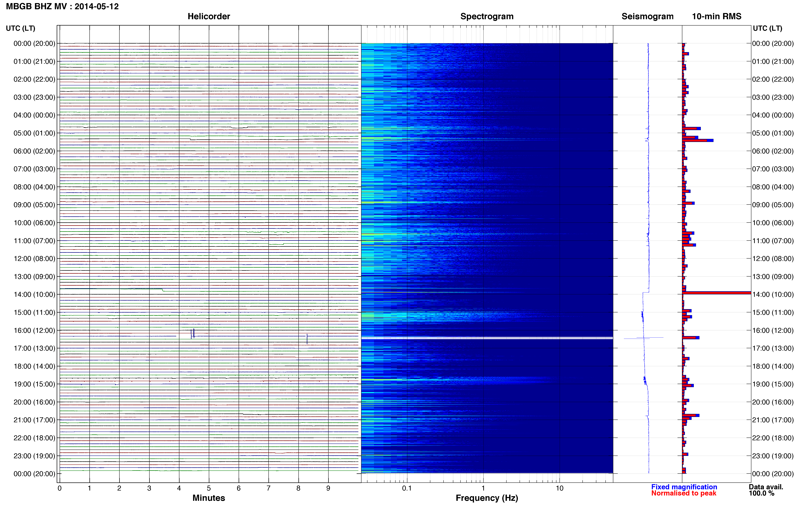Click the longest RMS bar at 14:00
This screenshot has height=508, width=812.
coord(716,293)
